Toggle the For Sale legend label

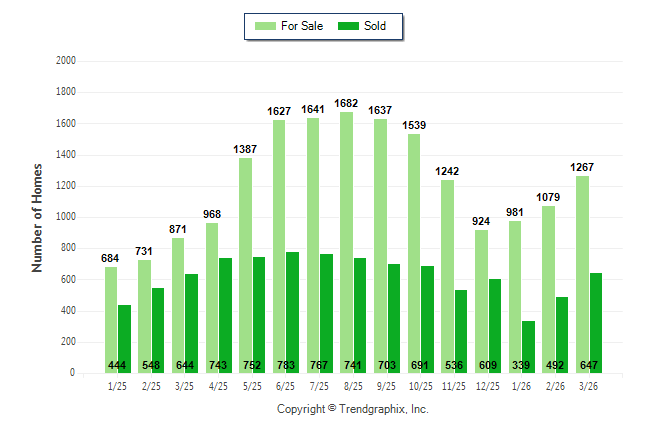(301, 26)
